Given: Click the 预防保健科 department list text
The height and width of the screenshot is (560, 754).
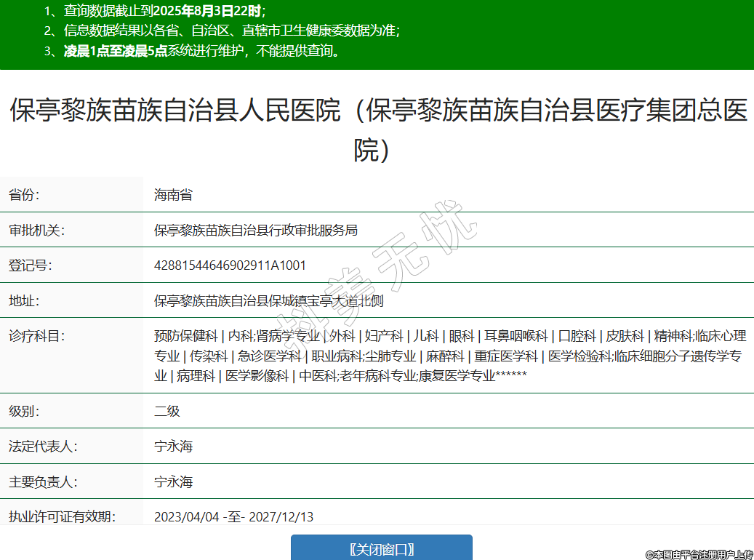Looking at the screenshot, I should [185, 336].
